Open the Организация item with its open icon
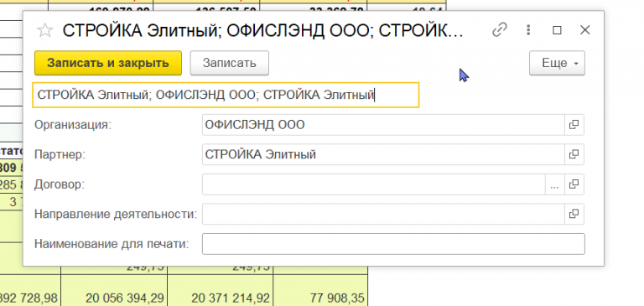 pyautogui.click(x=574, y=125)
